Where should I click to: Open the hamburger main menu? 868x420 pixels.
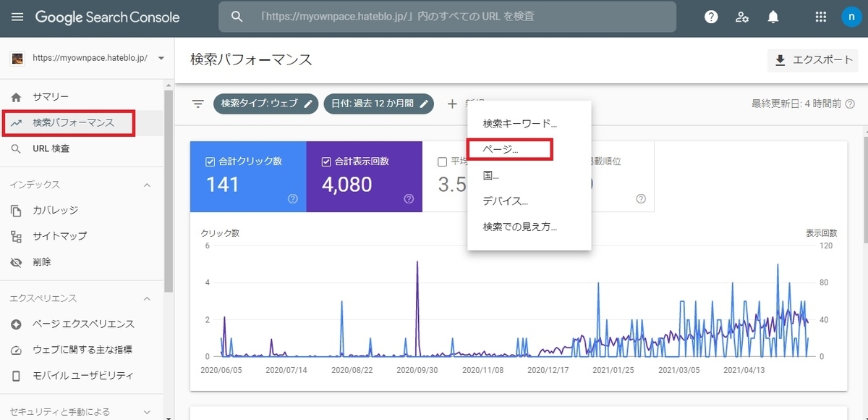17,17
